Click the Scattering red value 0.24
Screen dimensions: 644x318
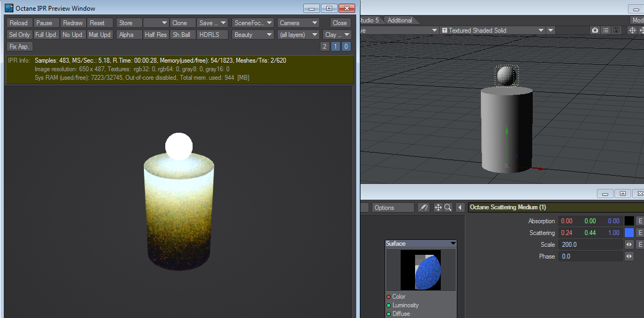567,233
